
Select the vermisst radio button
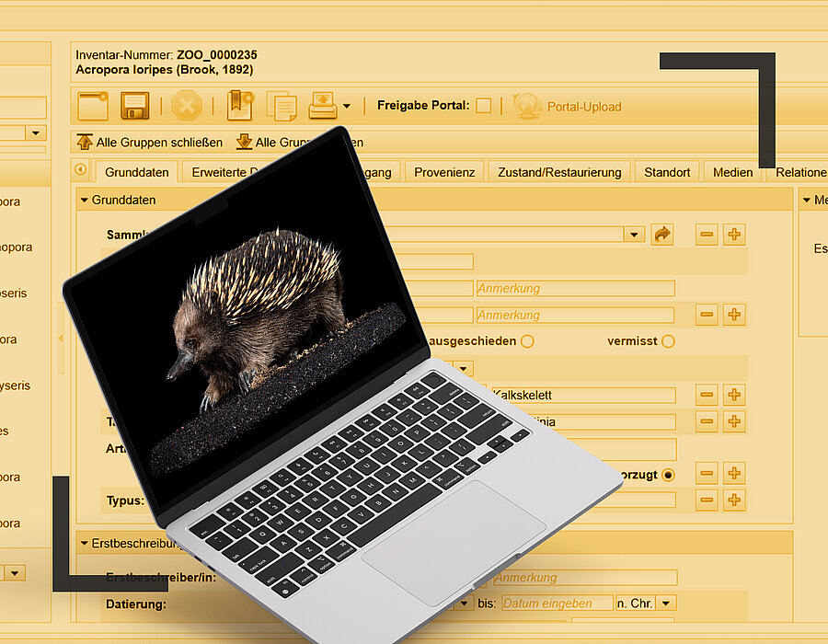pyautogui.click(x=668, y=341)
